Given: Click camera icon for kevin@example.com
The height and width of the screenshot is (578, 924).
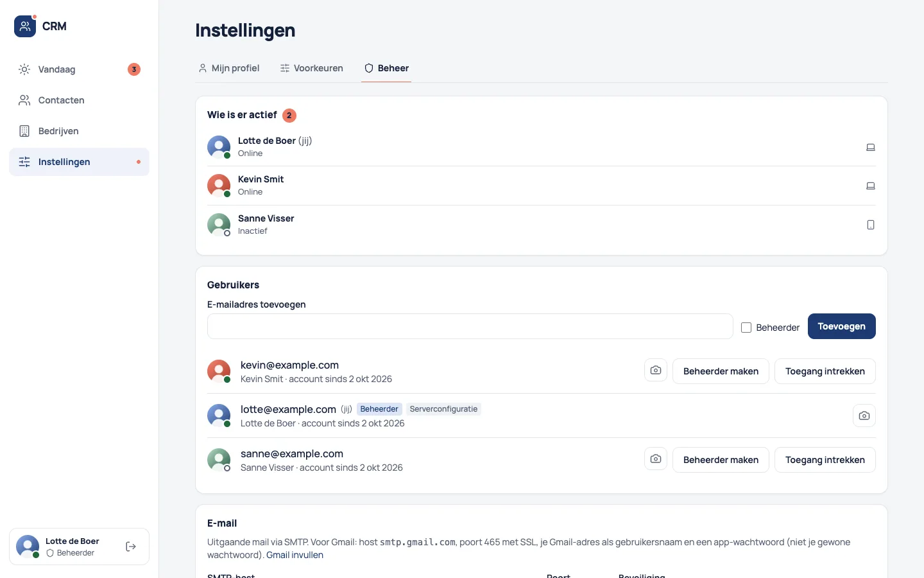Looking at the screenshot, I should coord(656,371).
